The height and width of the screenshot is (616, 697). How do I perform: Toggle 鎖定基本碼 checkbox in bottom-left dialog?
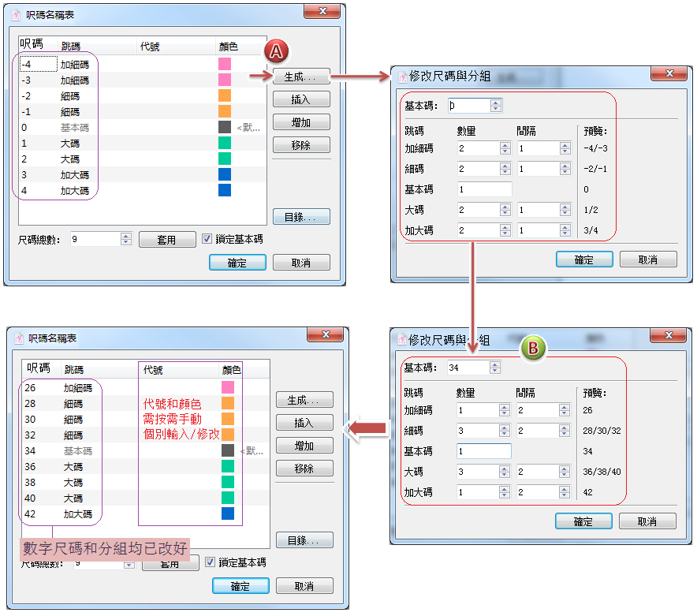210,562
